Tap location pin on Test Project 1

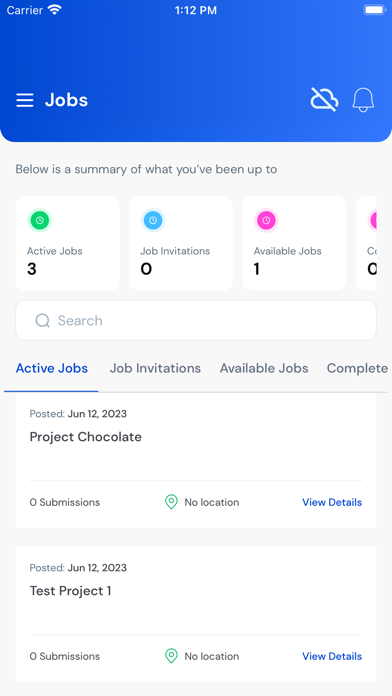tap(171, 656)
